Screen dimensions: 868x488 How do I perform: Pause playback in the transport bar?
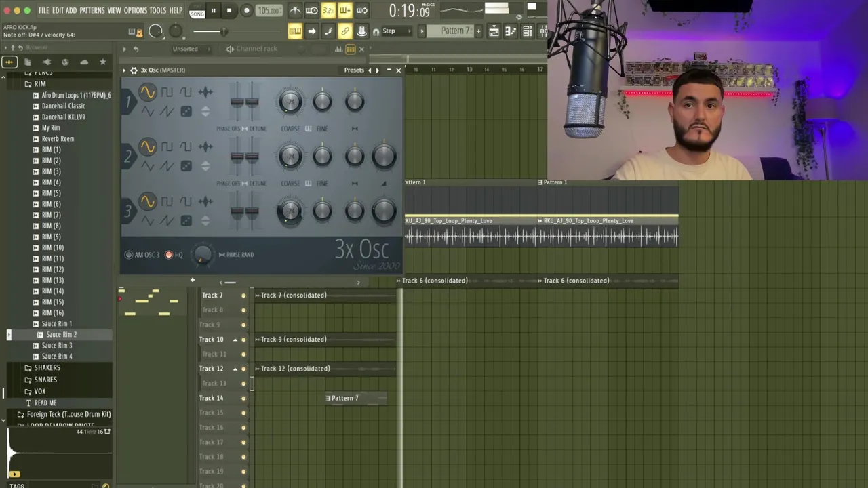point(213,10)
